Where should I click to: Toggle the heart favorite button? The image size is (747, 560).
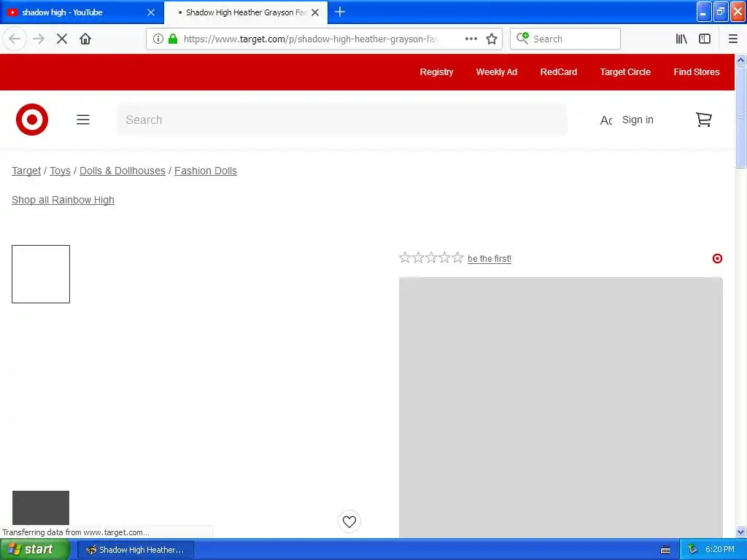point(349,521)
